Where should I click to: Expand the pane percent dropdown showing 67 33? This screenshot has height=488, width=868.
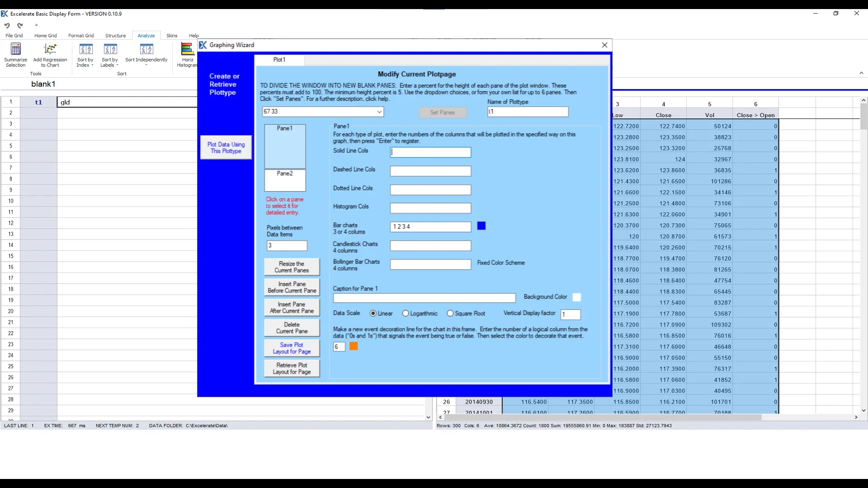coord(379,112)
